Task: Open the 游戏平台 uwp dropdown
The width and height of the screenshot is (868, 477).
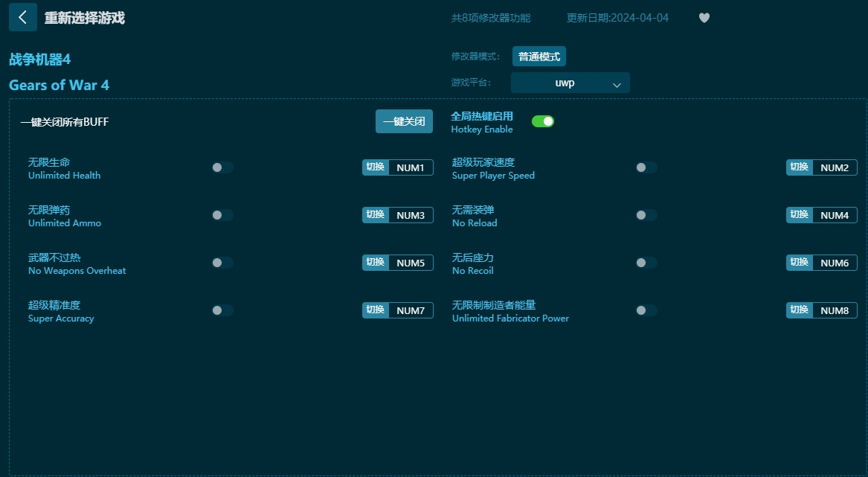Action: (x=570, y=83)
